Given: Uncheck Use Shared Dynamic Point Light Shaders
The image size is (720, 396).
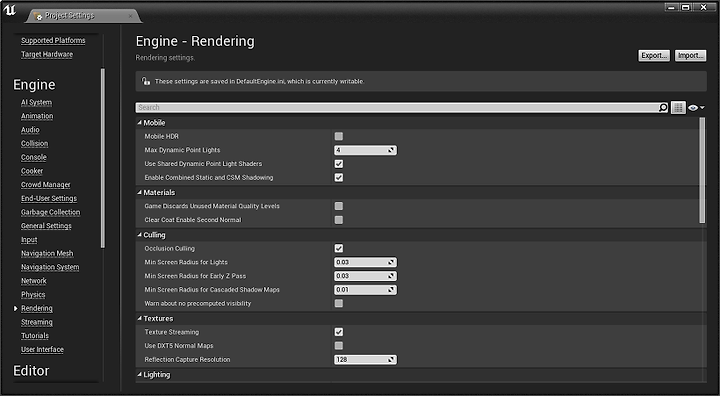Looking at the screenshot, I should click(x=339, y=164).
